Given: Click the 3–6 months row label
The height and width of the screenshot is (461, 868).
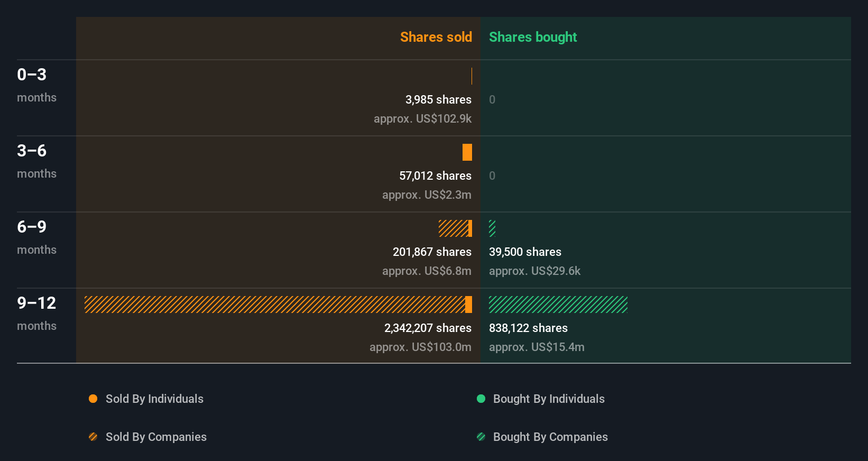Looking at the screenshot, I should (x=36, y=161).
